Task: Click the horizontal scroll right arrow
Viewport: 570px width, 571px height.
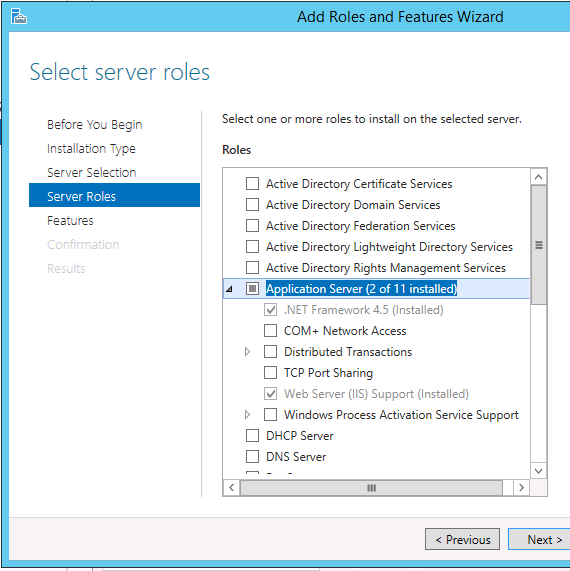Action: point(522,488)
